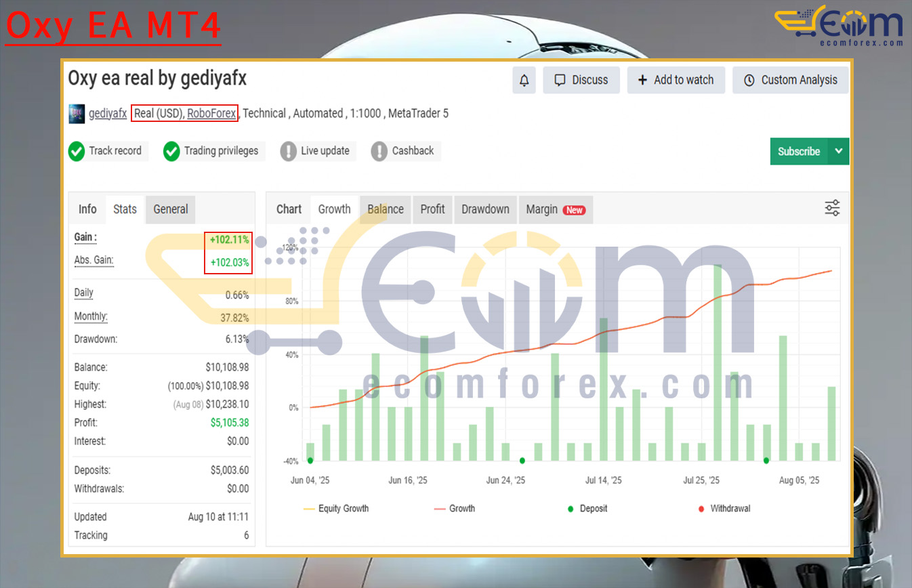The height and width of the screenshot is (588, 912).
Task: Open the Margin New tab
Action: pyautogui.click(x=556, y=209)
